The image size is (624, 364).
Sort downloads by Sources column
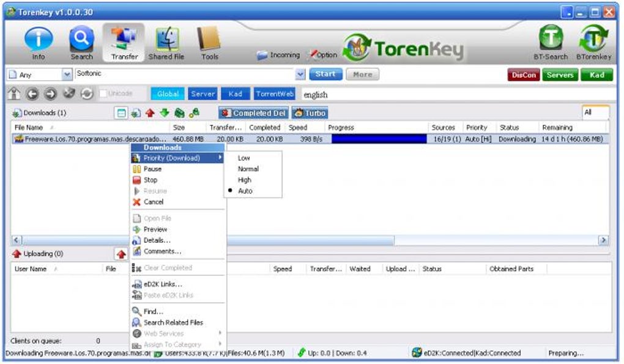coord(446,128)
